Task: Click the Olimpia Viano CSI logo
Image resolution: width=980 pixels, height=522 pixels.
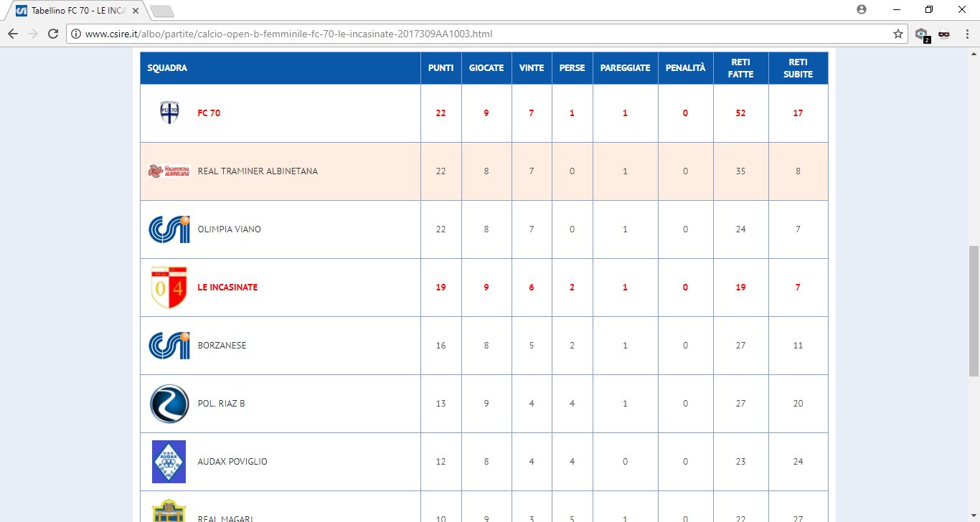Action: click(x=169, y=229)
